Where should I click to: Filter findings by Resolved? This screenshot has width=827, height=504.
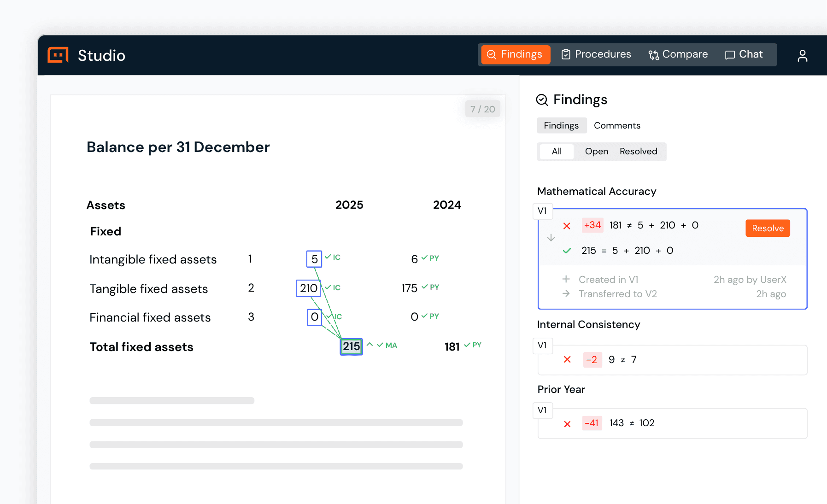[x=638, y=151]
